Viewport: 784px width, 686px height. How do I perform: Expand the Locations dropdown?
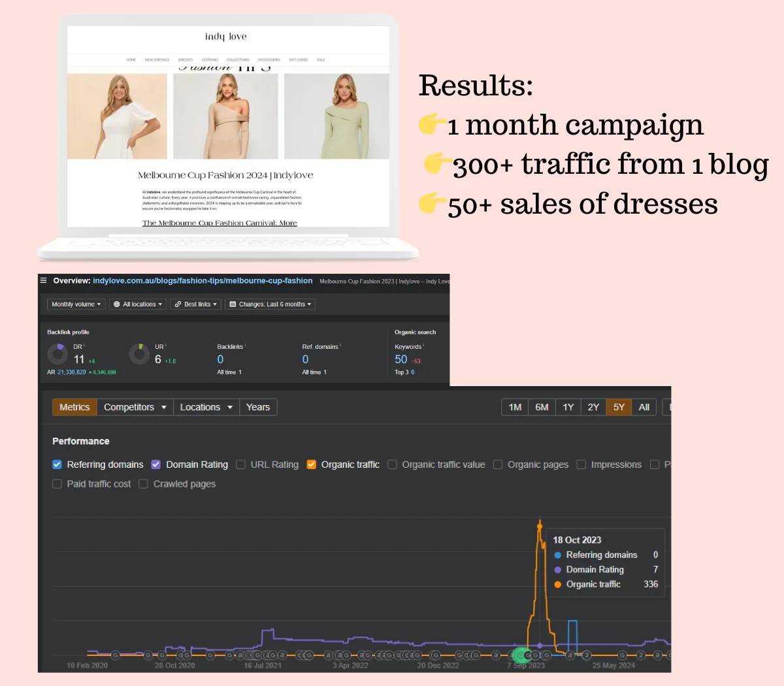[206, 407]
